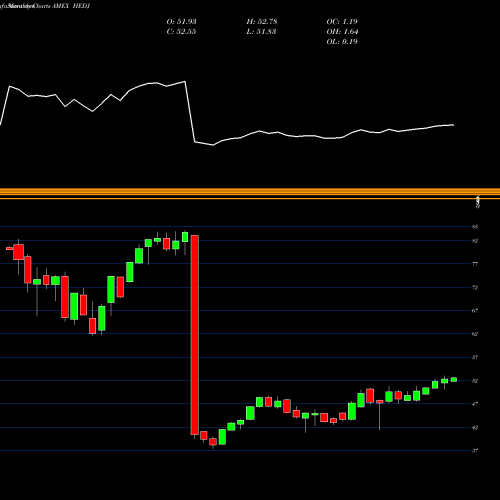Click the AMEX HEDJ ticker title
The height and width of the screenshot is (500, 500).
(x=71, y=6)
